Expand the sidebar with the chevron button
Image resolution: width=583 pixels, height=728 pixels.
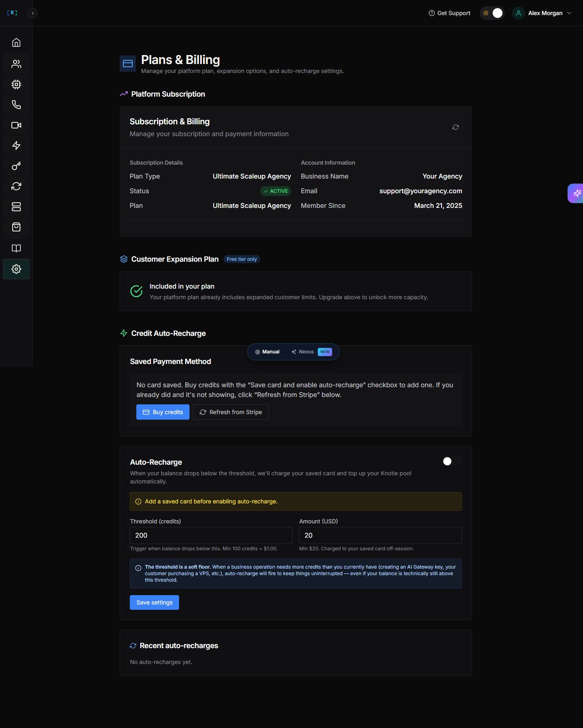33,13
